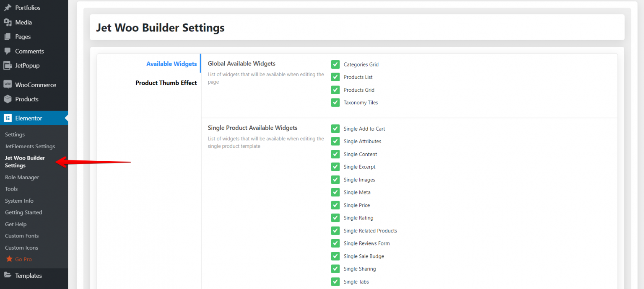Open Products from the sidebar

(27, 99)
